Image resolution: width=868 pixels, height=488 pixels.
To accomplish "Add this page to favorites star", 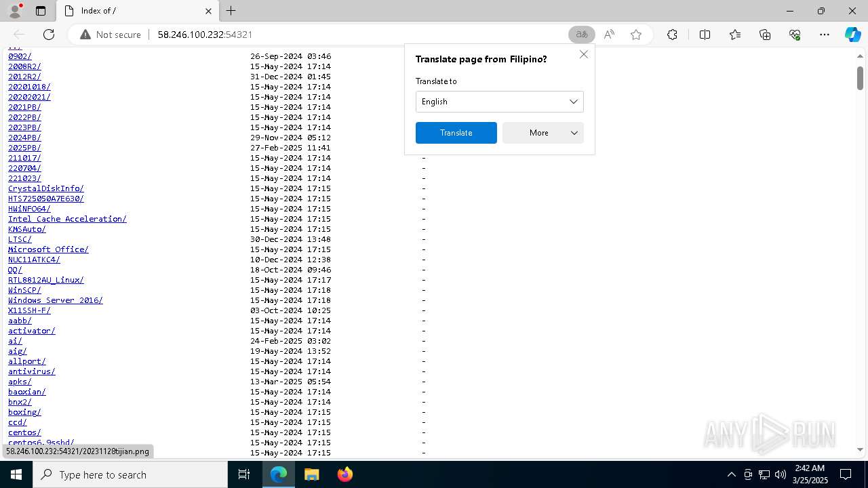I will (x=636, y=35).
